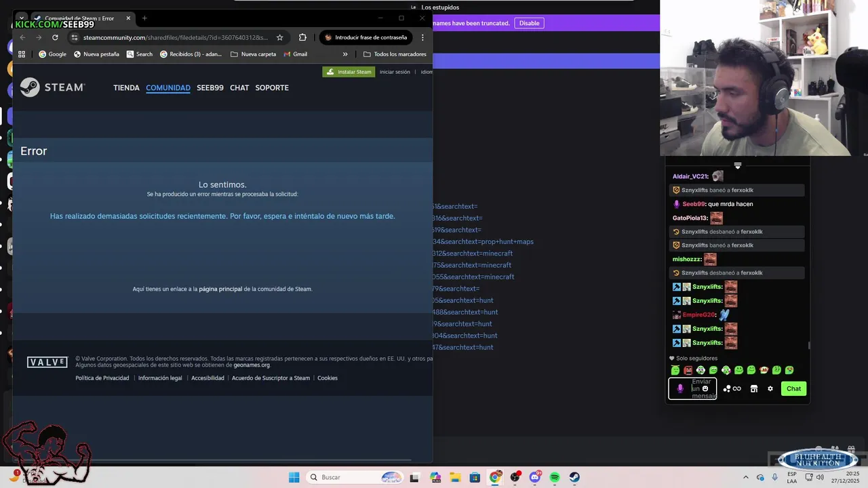Go back in Chrome history
868x488 pixels.
[x=22, y=37]
